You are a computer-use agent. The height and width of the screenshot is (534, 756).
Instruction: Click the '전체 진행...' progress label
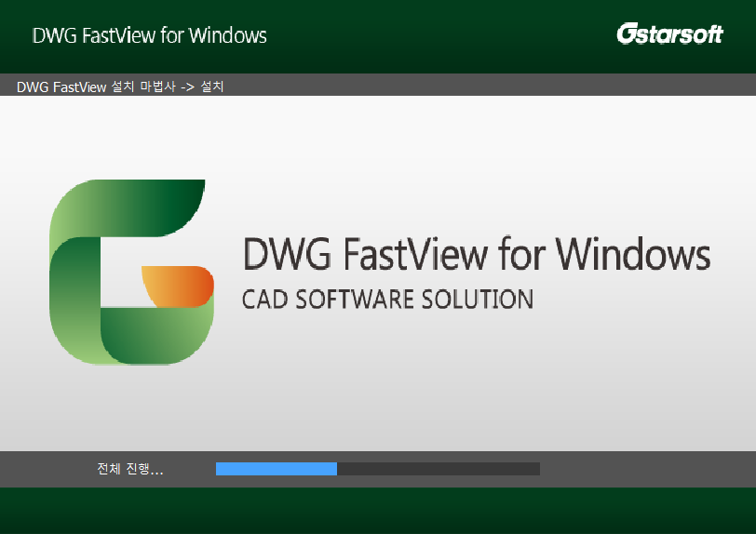click(x=130, y=469)
